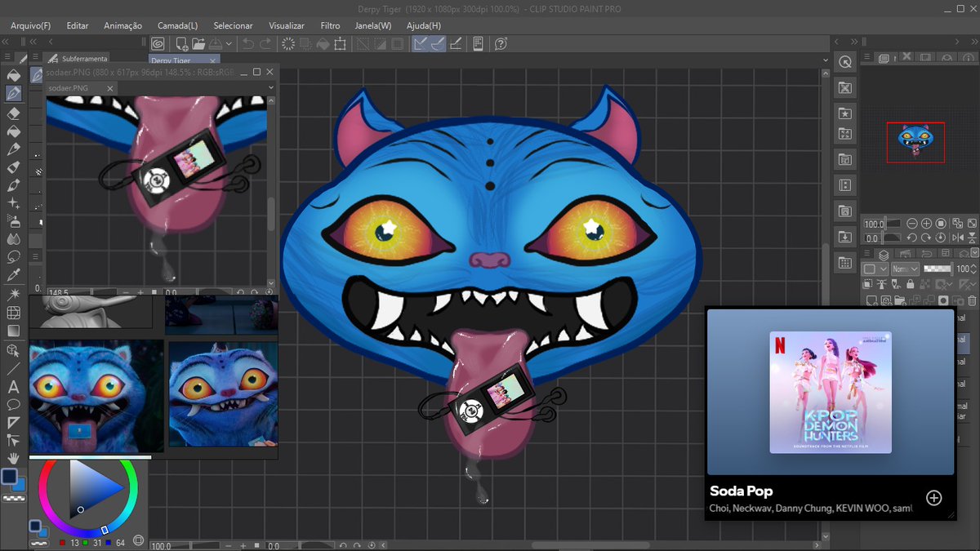Screen dimensions: 980x551
Task: Select the Balloon tool
Action: coord(13,405)
